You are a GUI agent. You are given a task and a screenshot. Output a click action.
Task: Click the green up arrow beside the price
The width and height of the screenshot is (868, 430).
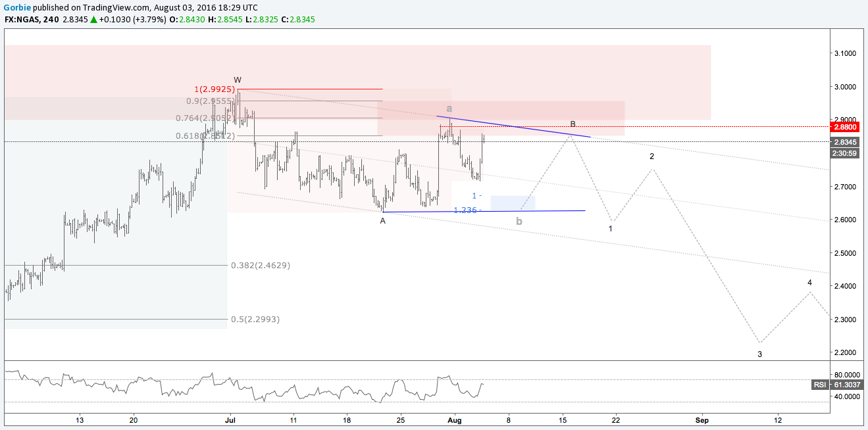click(x=94, y=20)
